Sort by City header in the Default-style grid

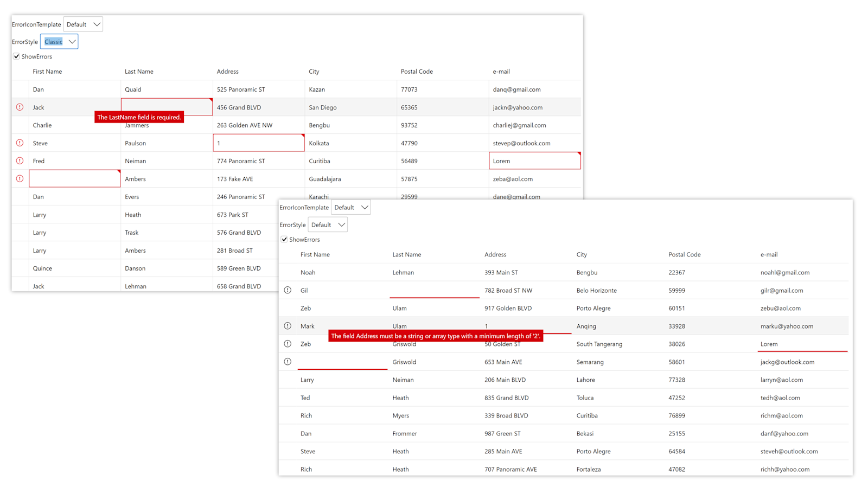582,254
